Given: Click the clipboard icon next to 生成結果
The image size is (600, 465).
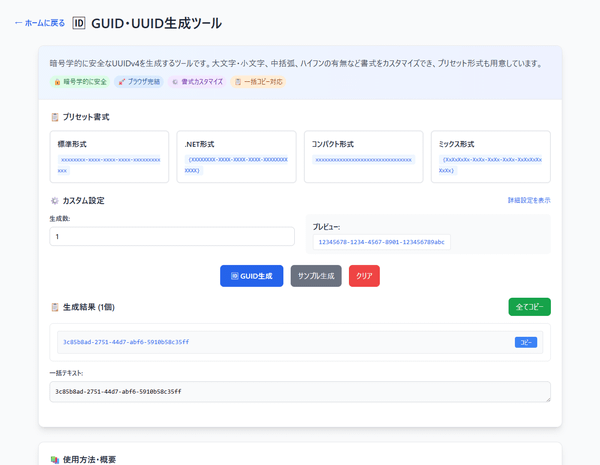Looking at the screenshot, I should click(55, 307).
